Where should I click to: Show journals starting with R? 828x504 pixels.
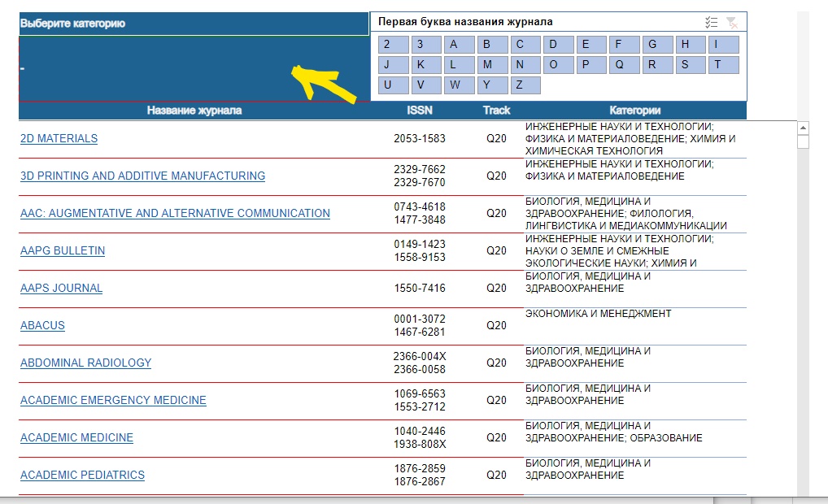[657, 65]
